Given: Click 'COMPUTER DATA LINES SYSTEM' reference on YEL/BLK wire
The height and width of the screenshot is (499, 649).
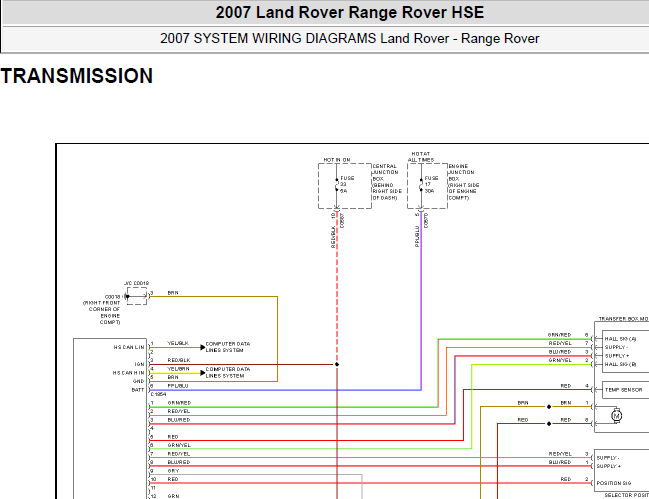Looking at the screenshot, I should point(228,347).
